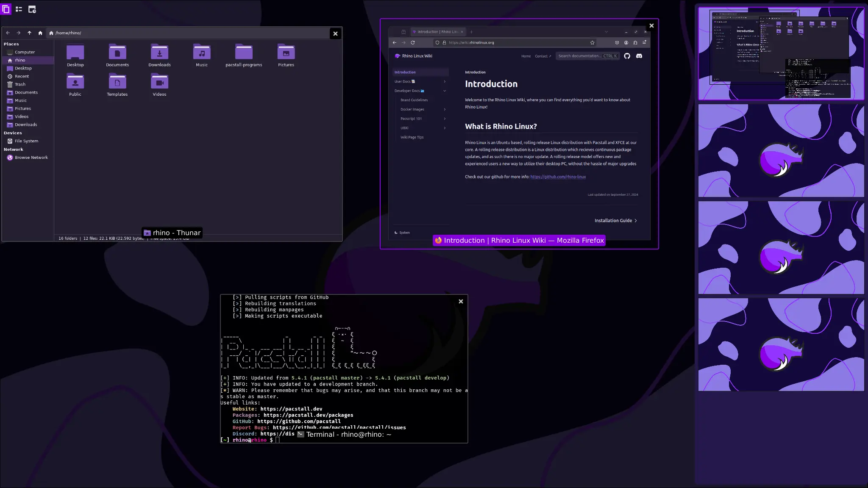The width and height of the screenshot is (868, 488).
Task: Click the Search documentation field
Action: tap(587, 56)
